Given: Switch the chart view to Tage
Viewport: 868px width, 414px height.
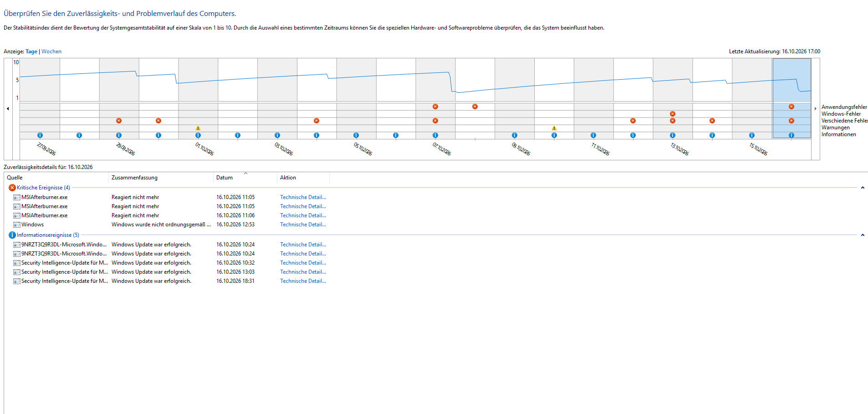Looking at the screenshot, I should pos(31,51).
